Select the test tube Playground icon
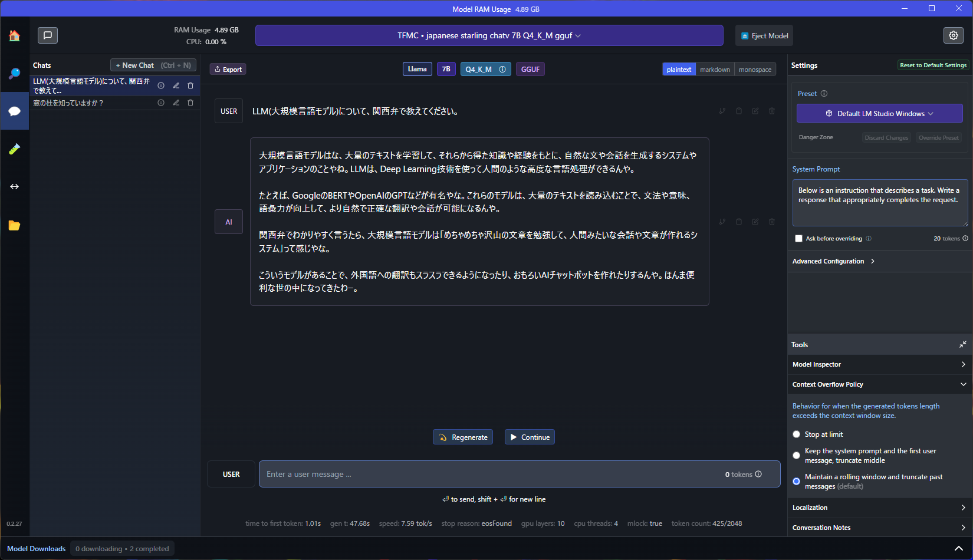The height and width of the screenshot is (560, 973). point(14,149)
